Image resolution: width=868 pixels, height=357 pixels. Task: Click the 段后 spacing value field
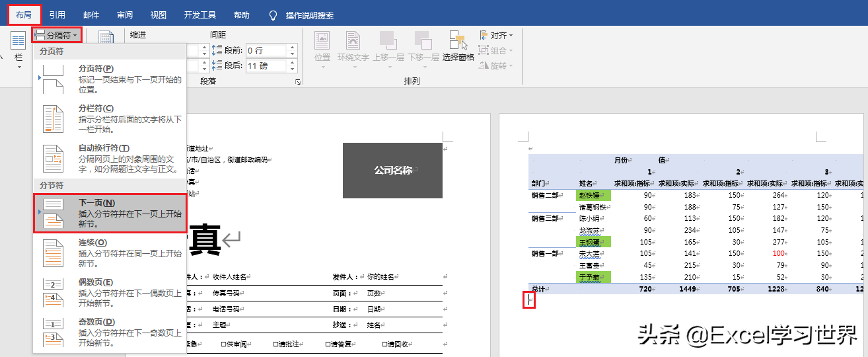click(266, 65)
